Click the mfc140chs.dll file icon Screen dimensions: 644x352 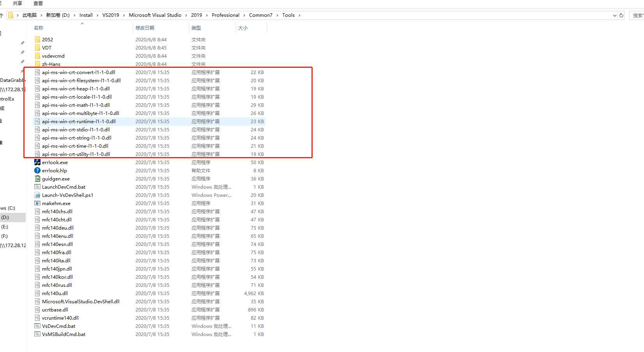point(37,211)
